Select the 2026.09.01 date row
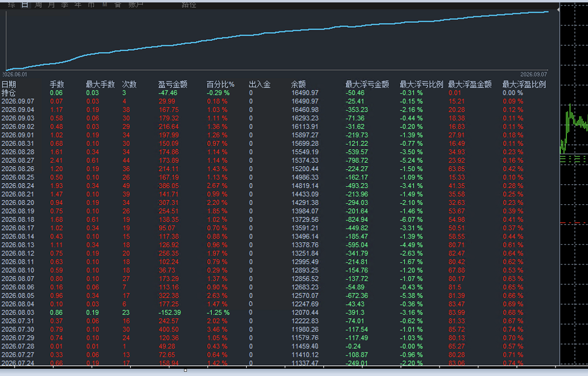 (x=17, y=135)
